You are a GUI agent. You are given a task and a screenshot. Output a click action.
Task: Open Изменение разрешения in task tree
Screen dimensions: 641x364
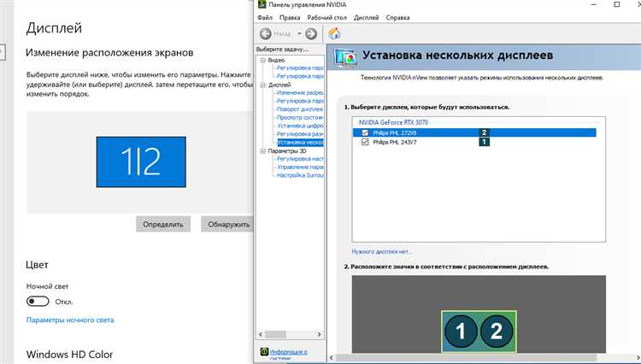coord(300,93)
